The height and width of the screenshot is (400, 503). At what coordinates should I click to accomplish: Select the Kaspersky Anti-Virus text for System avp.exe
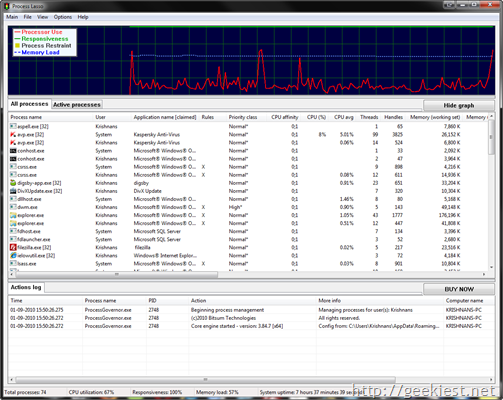pyautogui.click(x=157, y=135)
